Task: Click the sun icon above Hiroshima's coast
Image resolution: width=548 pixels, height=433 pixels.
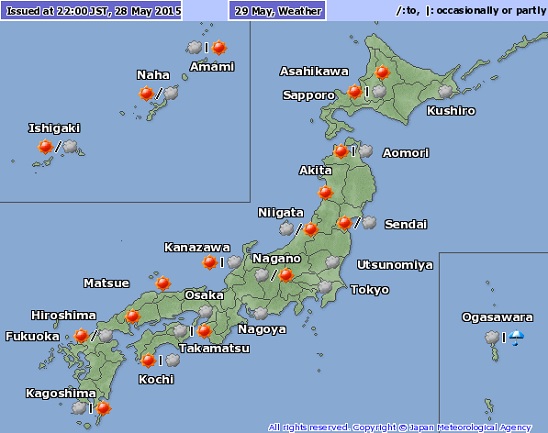Action: 132,317
